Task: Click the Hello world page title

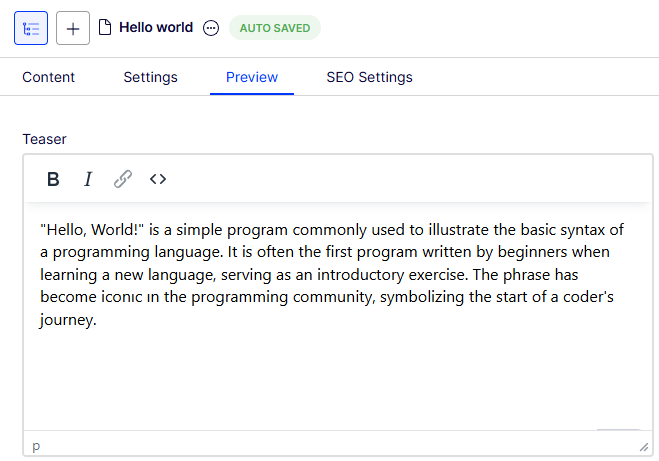Action: pyautogui.click(x=156, y=27)
